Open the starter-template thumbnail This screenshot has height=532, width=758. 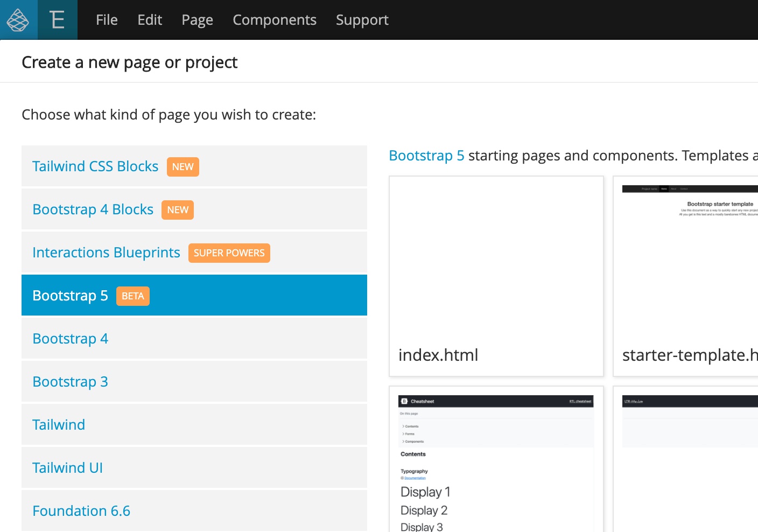[685, 276]
